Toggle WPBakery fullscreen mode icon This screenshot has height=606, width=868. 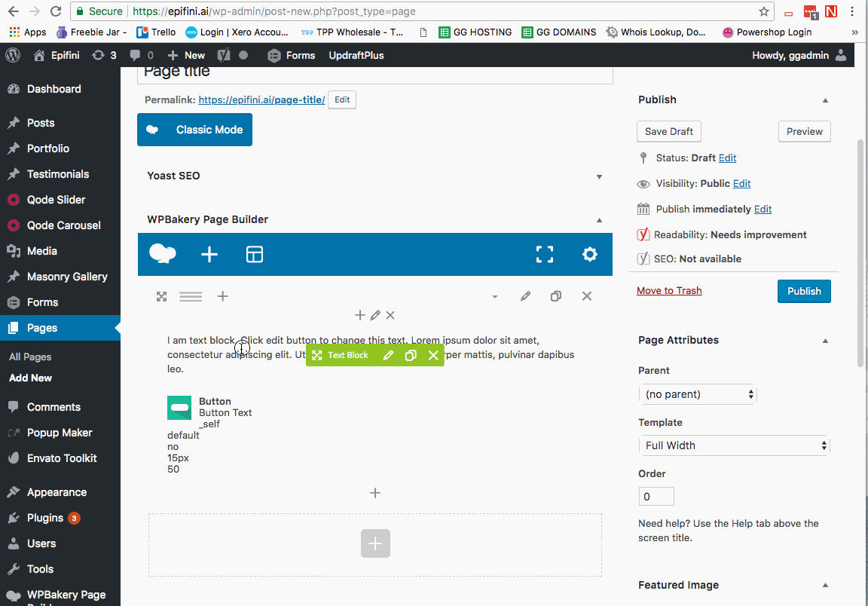point(544,255)
